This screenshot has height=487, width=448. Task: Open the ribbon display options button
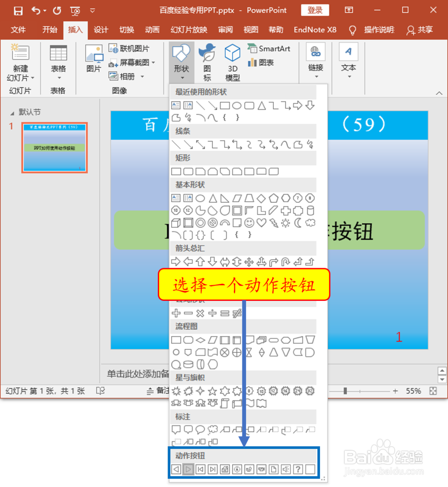point(349,10)
